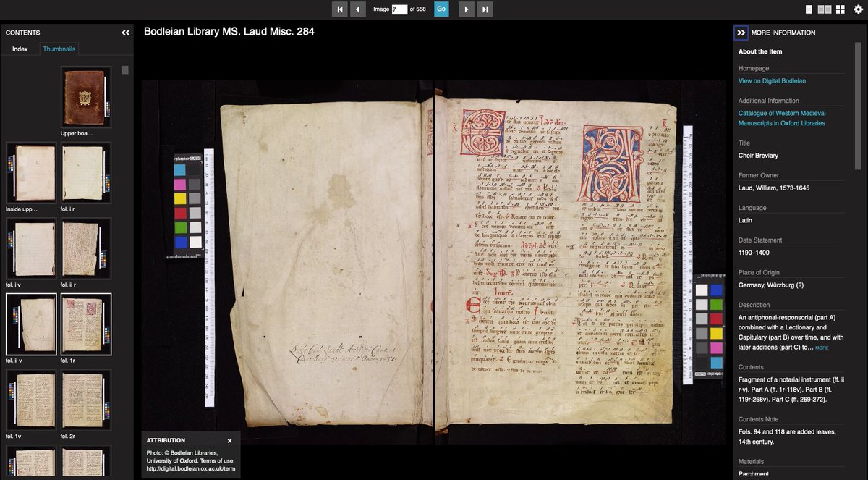Click the Go button
The height and width of the screenshot is (480, 868).
coord(441,9)
